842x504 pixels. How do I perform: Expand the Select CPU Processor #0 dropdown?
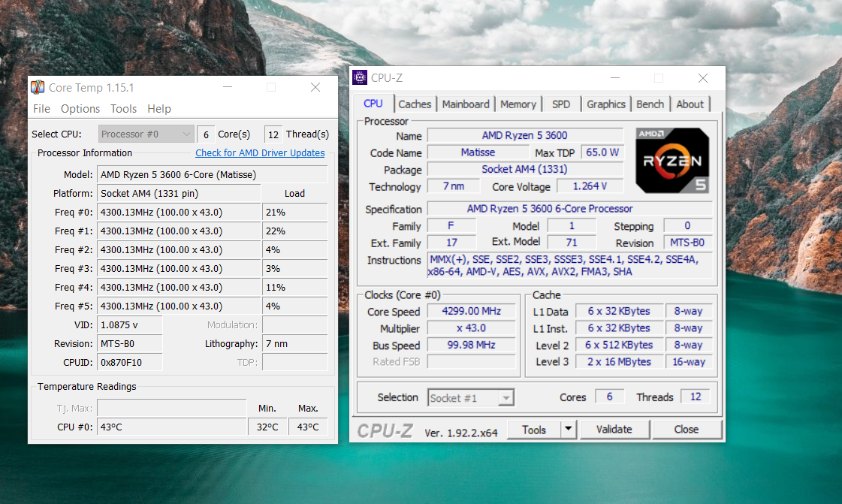point(146,134)
